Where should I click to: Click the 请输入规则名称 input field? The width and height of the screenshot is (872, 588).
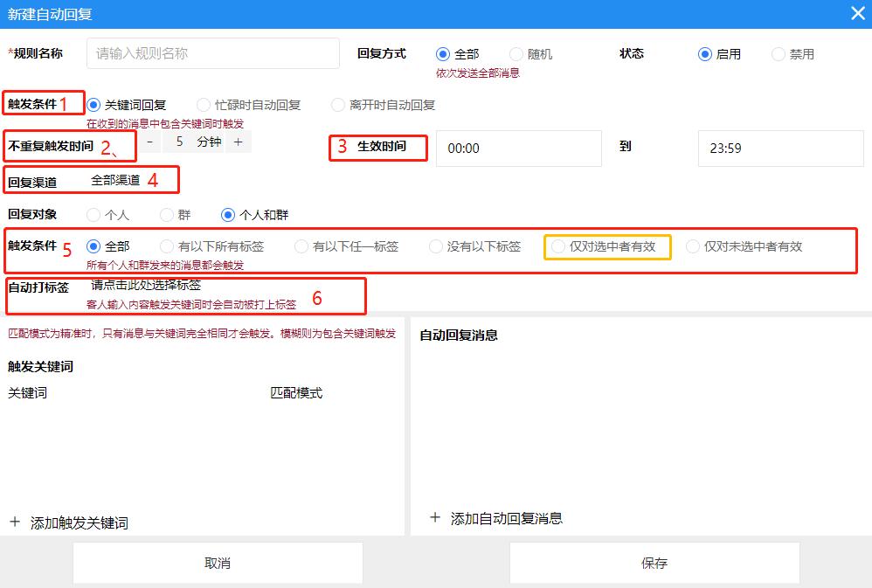tap(212, 53)
